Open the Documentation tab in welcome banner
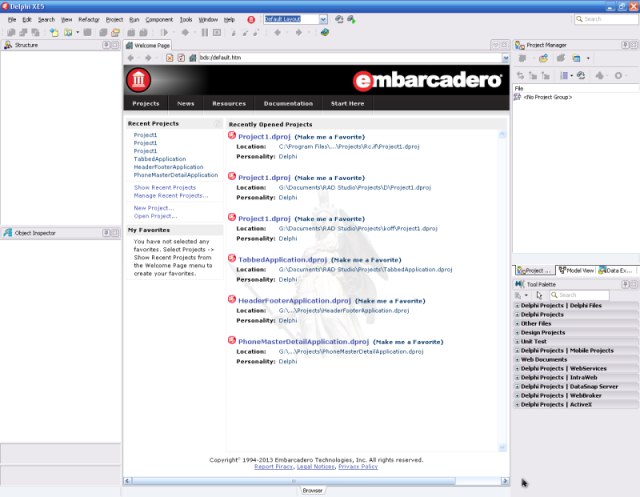The image size is (640, 497). [x=288, y=104]
